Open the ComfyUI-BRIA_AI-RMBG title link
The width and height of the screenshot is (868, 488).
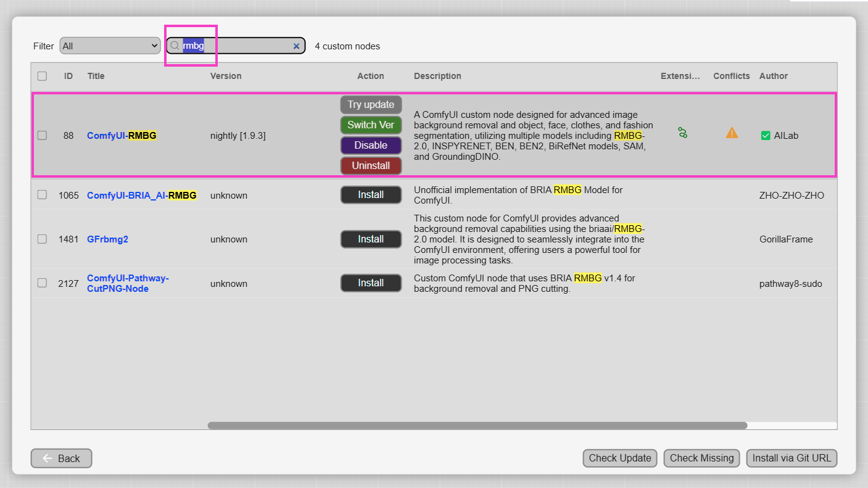(142, 196)
